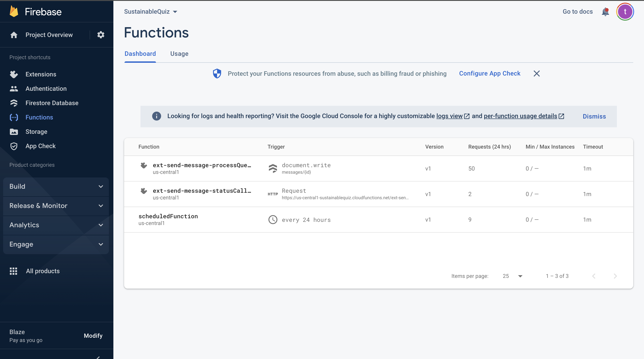Click the user account avatar
The height and width of the screenshot is (359, 644).
[625, 12]
